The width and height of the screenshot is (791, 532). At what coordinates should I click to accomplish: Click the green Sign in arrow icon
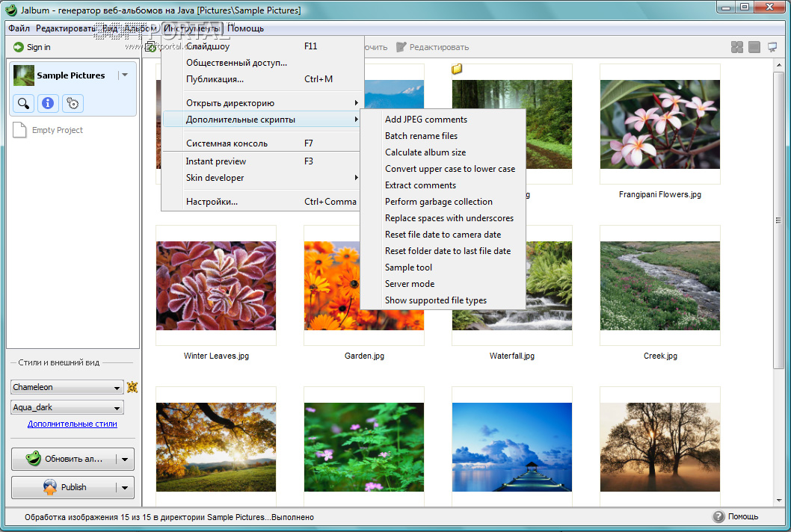[19, 47]
